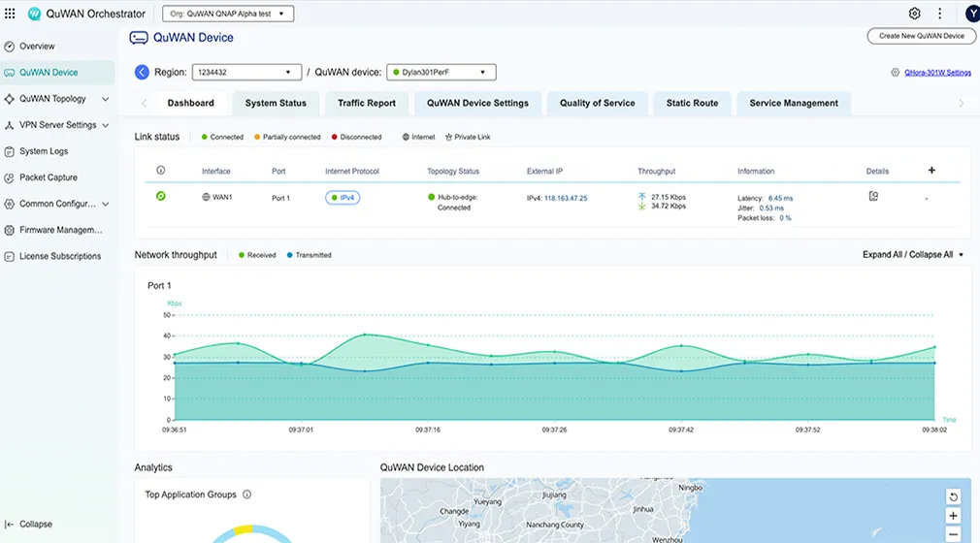Open the three-dot more options menu
This screenshot has height=543, width=980.
[x=939, y=14]
